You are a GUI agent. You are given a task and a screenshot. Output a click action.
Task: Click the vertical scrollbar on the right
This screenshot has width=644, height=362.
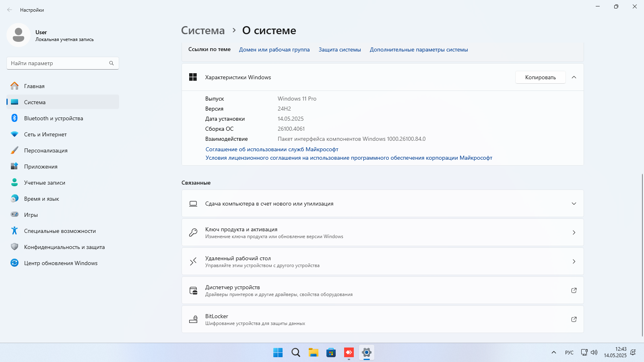642,253
